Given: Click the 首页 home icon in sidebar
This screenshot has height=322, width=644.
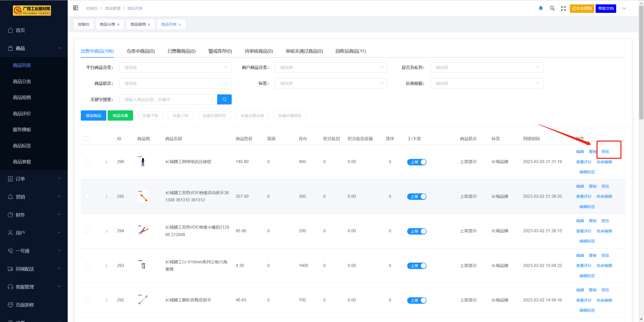Looking at the screenshot, I should click(10, 30).
